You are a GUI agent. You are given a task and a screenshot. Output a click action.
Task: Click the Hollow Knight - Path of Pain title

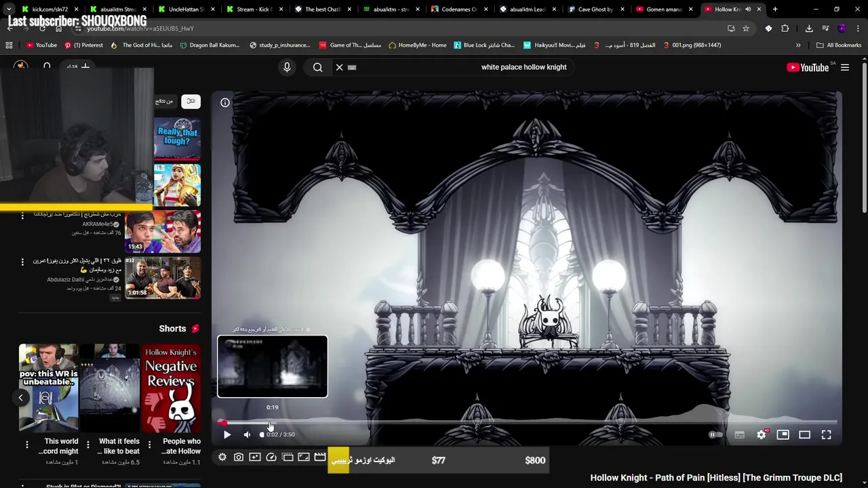point(716,478)
